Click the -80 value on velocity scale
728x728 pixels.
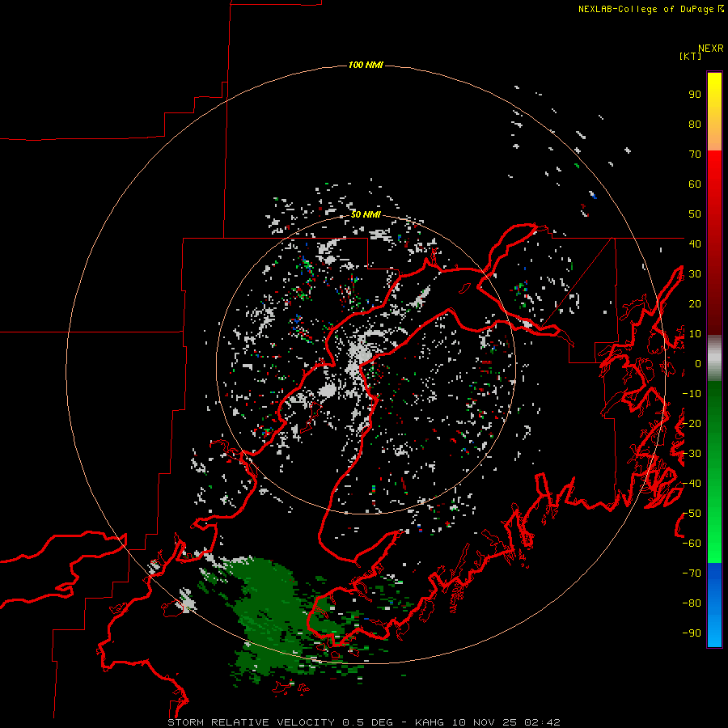(692, 603)
